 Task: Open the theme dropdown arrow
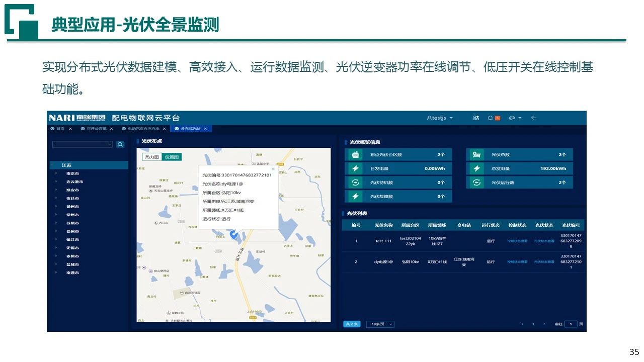(x=520, y=118)
